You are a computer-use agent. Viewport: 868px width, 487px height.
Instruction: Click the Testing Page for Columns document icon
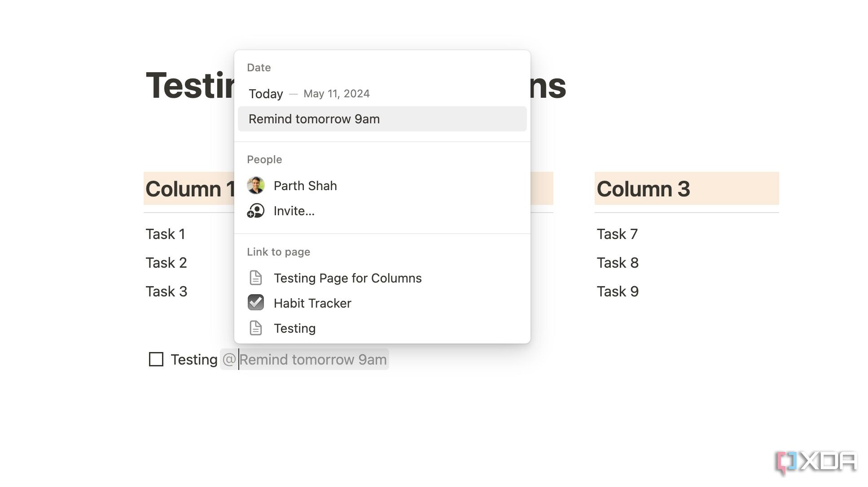click(x=255, y=278)
